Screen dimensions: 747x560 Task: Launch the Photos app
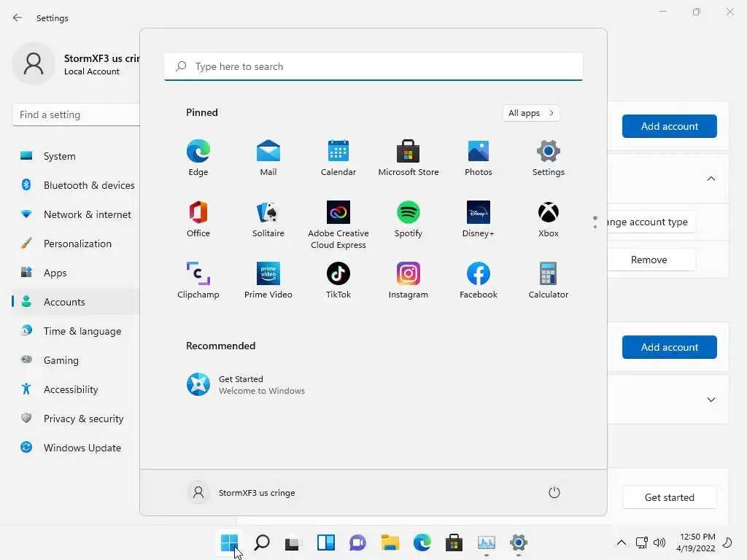(x=479, y=158)
